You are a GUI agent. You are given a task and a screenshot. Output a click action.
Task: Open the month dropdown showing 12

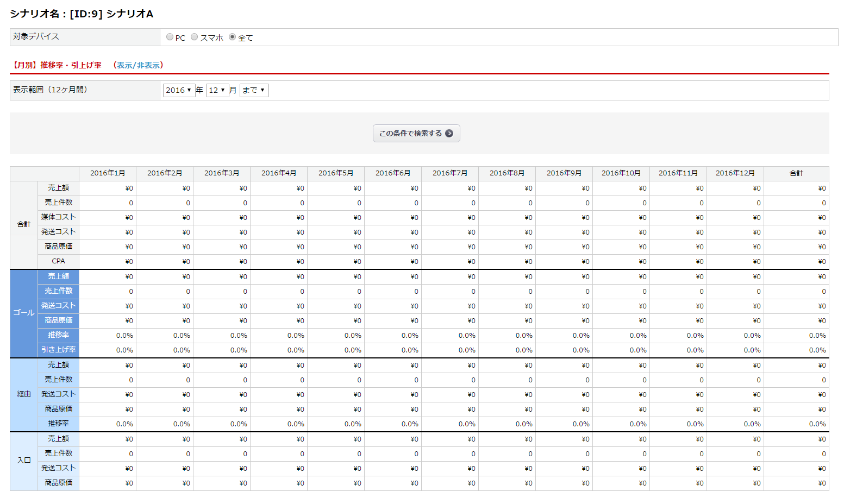tap(217, 90)
